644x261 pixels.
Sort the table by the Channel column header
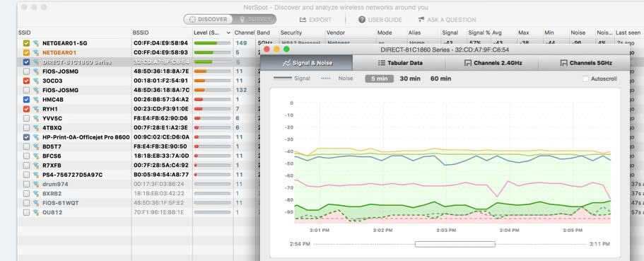pyautogui.click(x=245, y=33)
